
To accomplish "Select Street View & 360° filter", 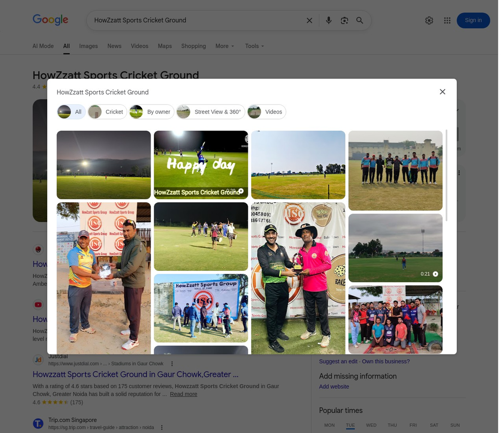I will 210,112.
